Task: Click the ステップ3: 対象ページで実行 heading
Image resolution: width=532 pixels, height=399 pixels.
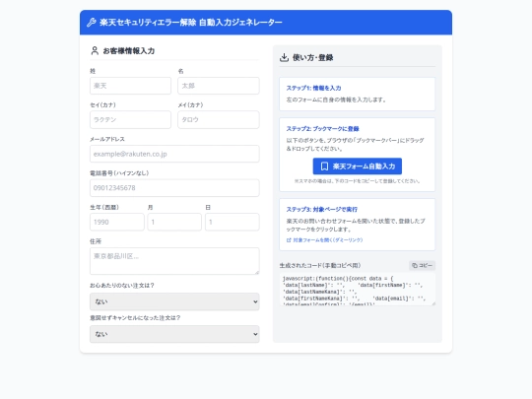Action: 321,209
